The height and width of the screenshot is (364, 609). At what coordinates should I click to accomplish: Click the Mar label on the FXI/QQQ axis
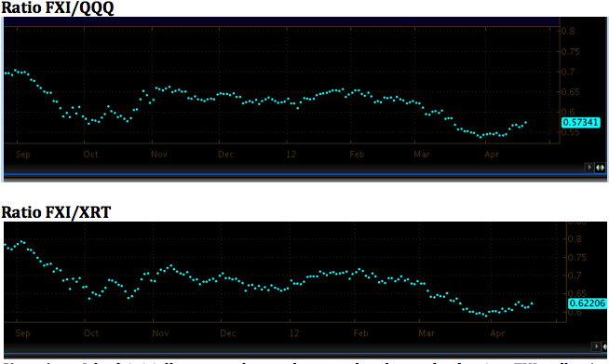(x=422, y=155)
